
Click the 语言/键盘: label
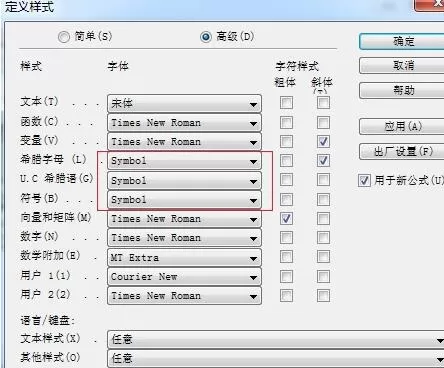click(x=47, y=320)
